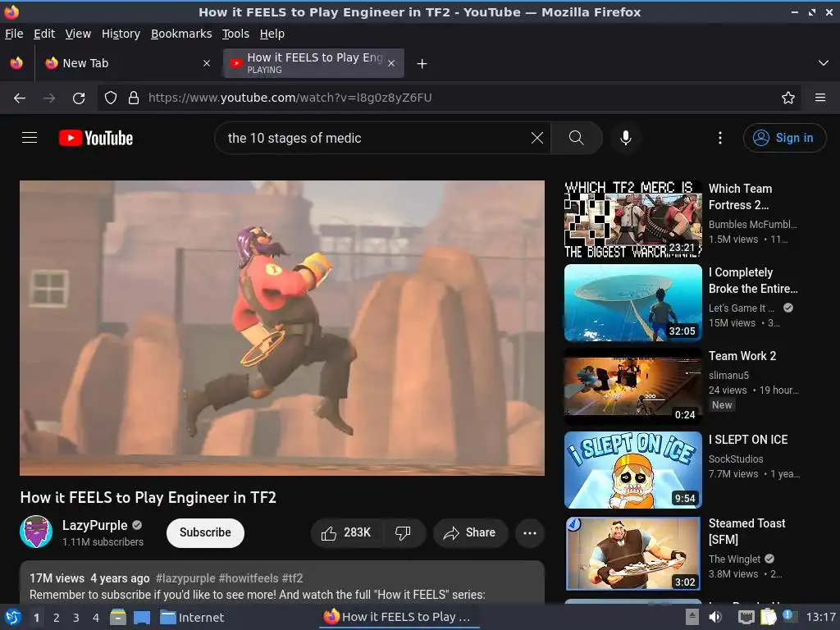The height and width of the screenshot is (630, 840).
Task: Click the Firefox forward arrow
Action: (49, 98)
